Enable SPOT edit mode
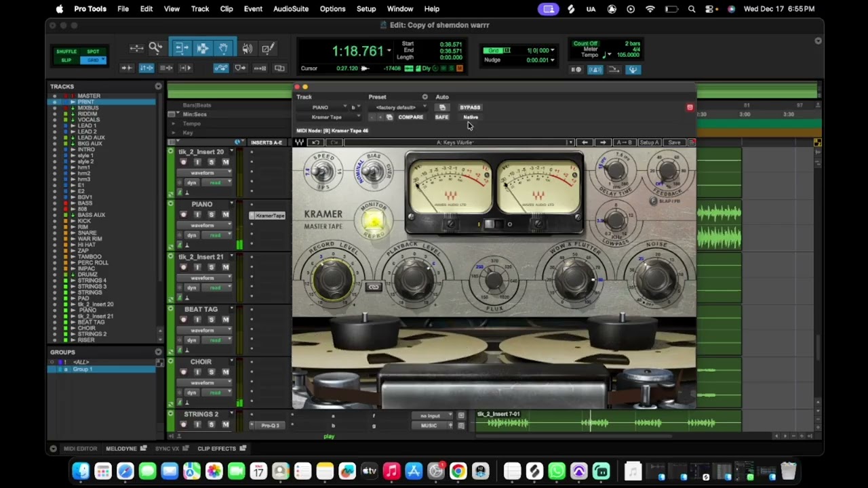868x488 pixels. [93, 52]
